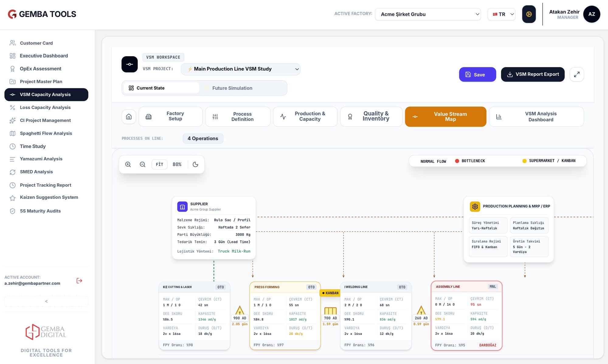Expand to fullscreen with arrows icon
Image resolution: width=608 pixels, height=364 pixels.
click(x=577, y=74)
